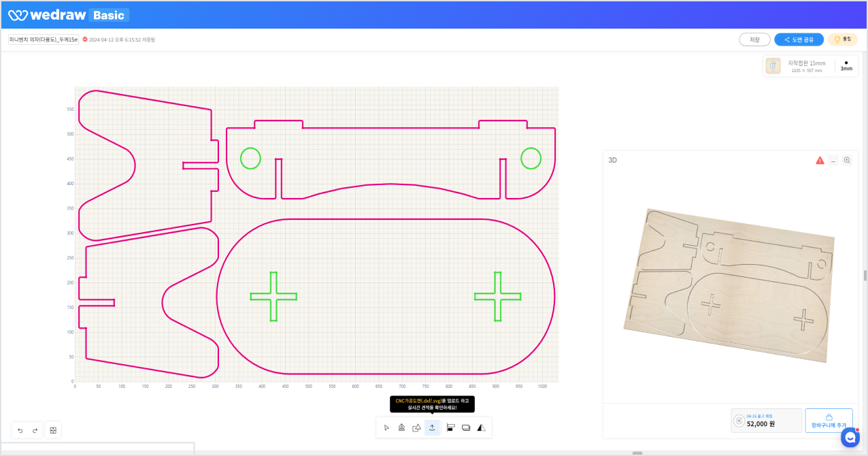Zoom in the 3D preview
Image resolution: width=868 pixels, height=456 pixels.
pyautogui.click(x=847, y=161)
